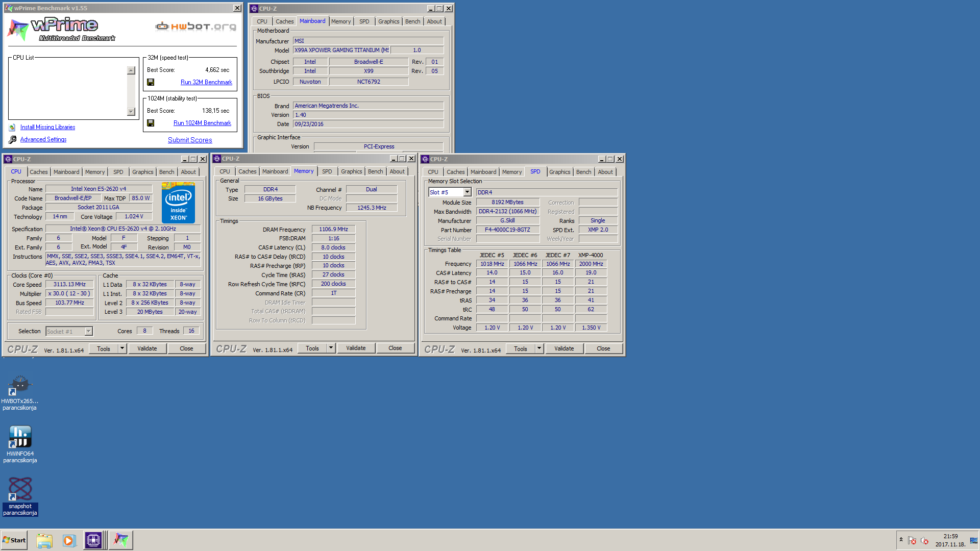The width and height of the screenshot is (980, 551).
Task: Open the Slot #5 memory slot dropdown
Action: (x=467, y=192)
